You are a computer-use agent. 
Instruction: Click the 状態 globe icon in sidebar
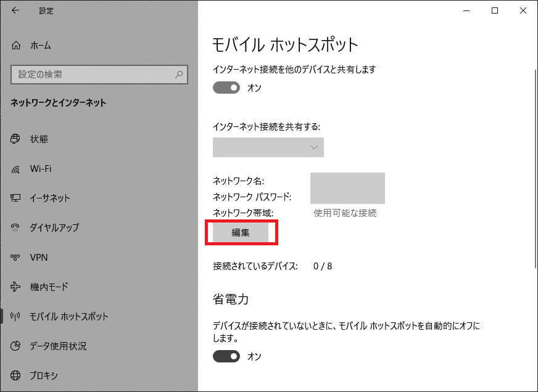click(16, 139)
